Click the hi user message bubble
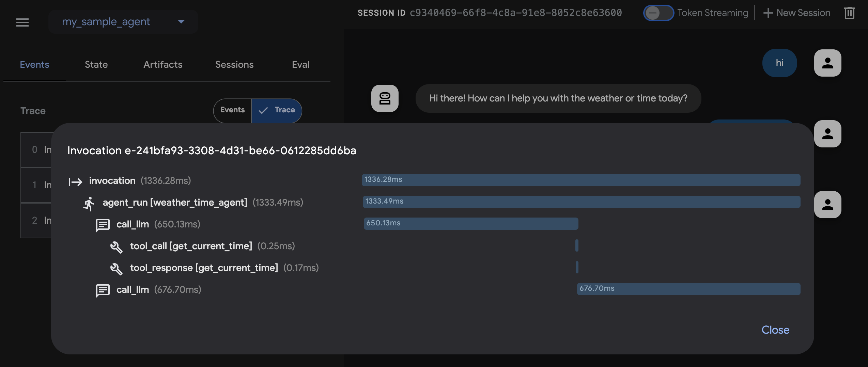This screenshot has width=868, height=367. 779,63
